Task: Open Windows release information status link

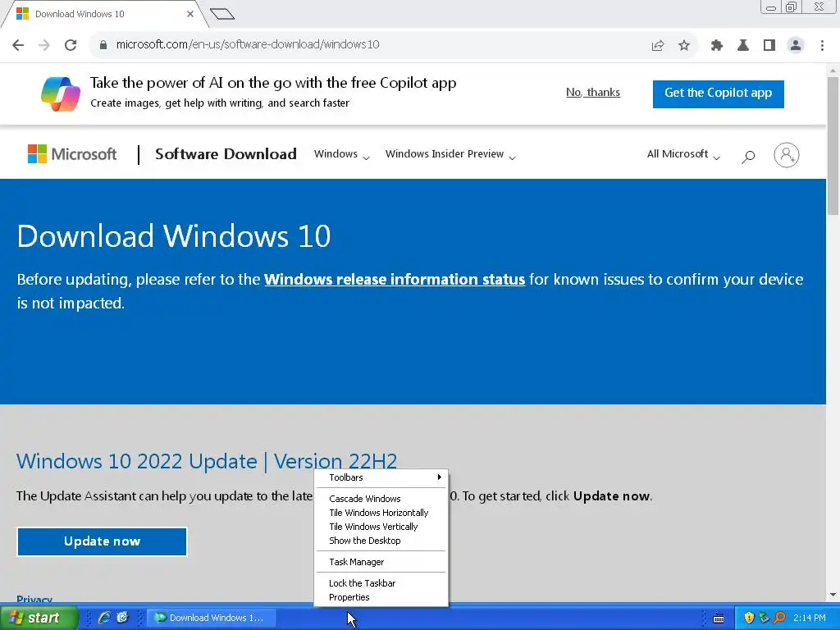Action: (395, 280)
